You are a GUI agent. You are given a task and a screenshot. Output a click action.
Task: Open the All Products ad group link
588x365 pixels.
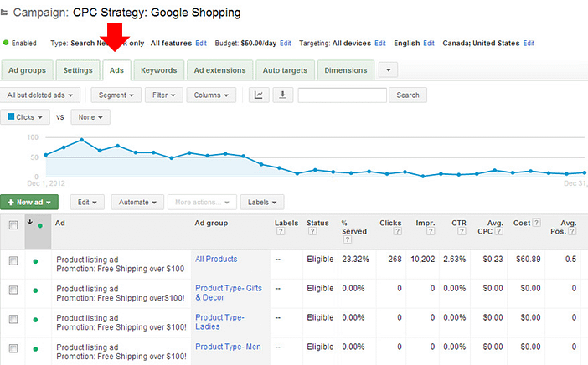point(216,259)
